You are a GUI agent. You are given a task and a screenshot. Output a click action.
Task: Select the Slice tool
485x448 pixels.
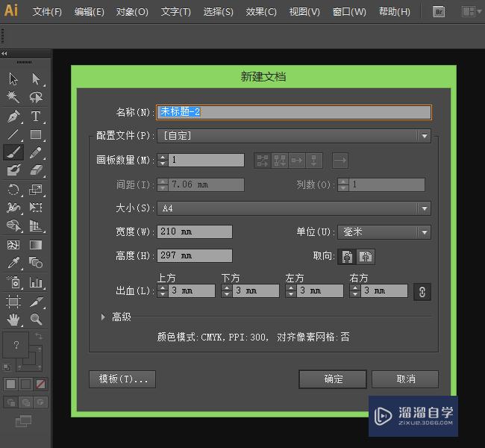tap(36, 301)
